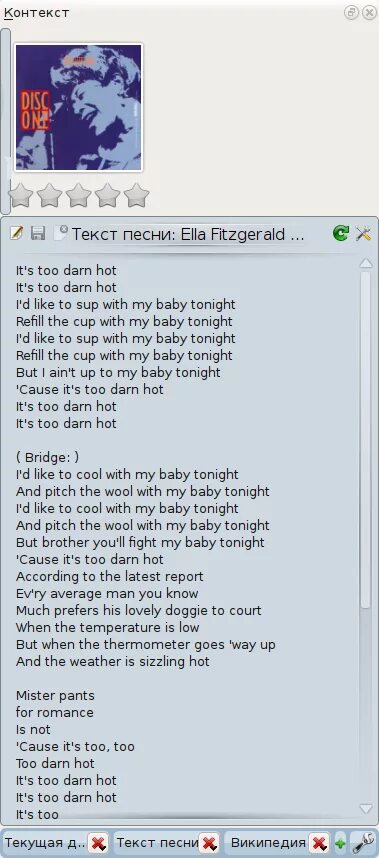Add applet with the green plus icon
The width and height of the screenshot is (379, 858).
340,843
